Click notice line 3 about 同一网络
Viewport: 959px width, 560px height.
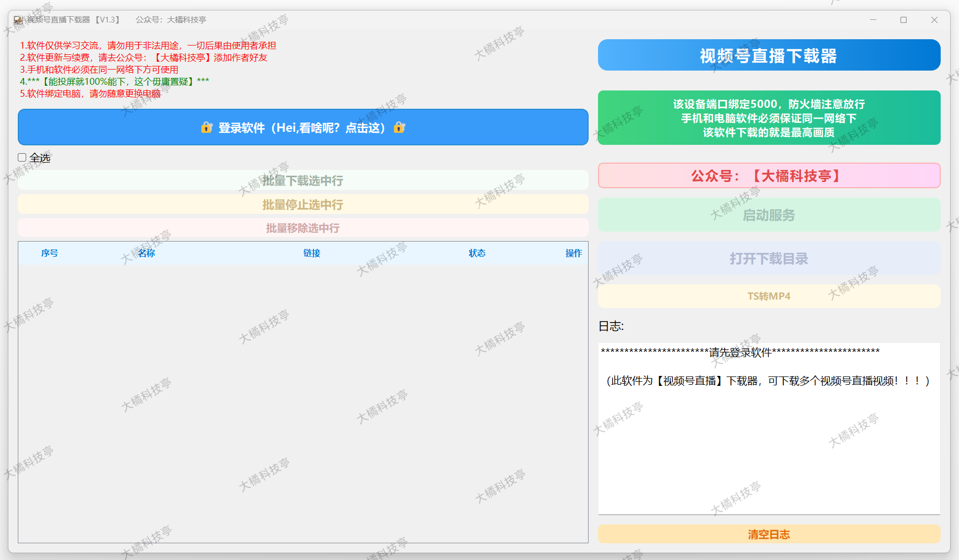coord(99,70)
